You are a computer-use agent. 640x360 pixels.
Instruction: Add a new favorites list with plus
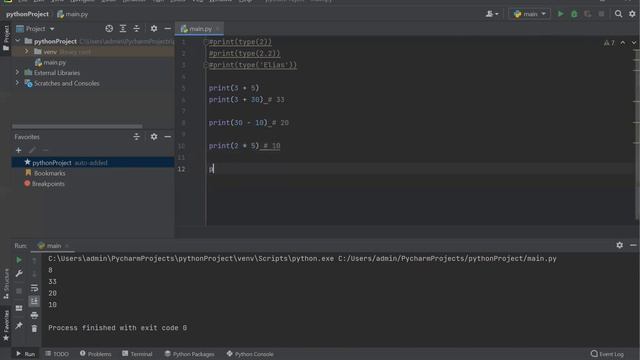(x=18, y=150)
